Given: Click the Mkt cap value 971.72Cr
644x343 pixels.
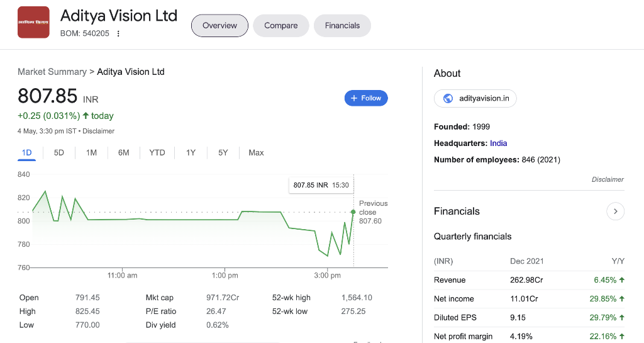Looking at the screenshot, I should coord(223,298).
